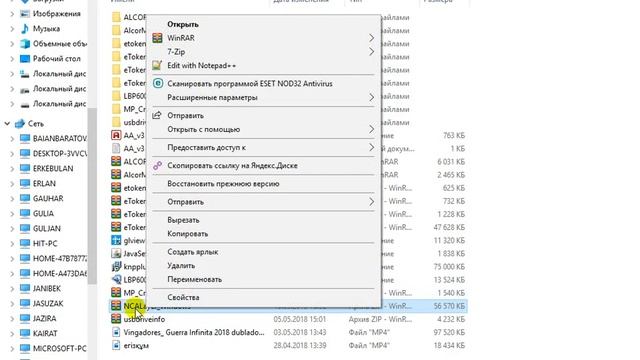Screen dimensions: 640x360
Task: Open the Открыть с помощью submenu
Action: point(263,129)
